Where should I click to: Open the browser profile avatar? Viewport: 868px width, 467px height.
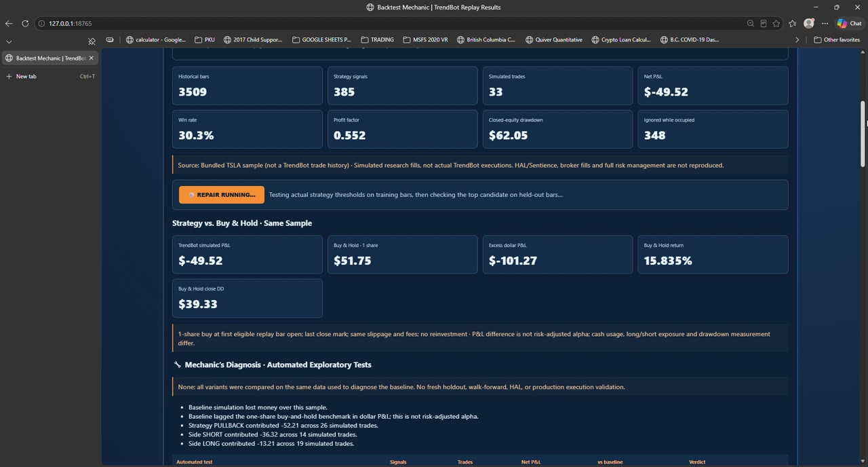(x=809, y=23)
